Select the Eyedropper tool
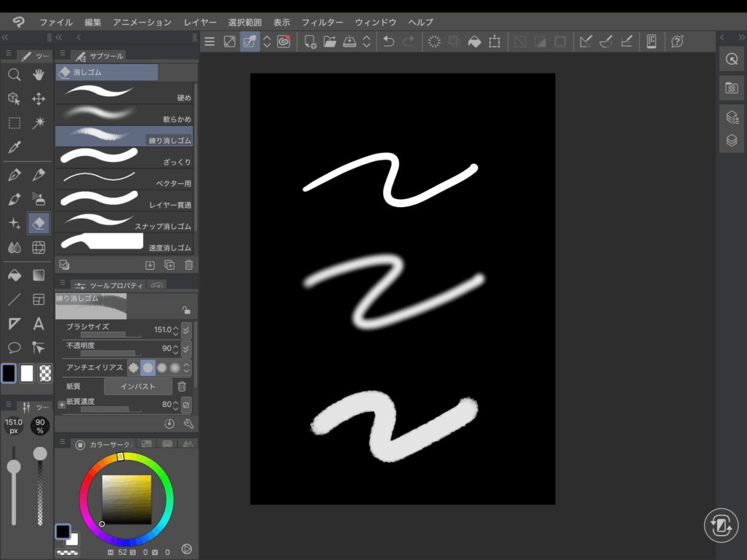Image resolution: width=747 pixels, height=560 pixels. pyautogui.click(x=14, y=147)
